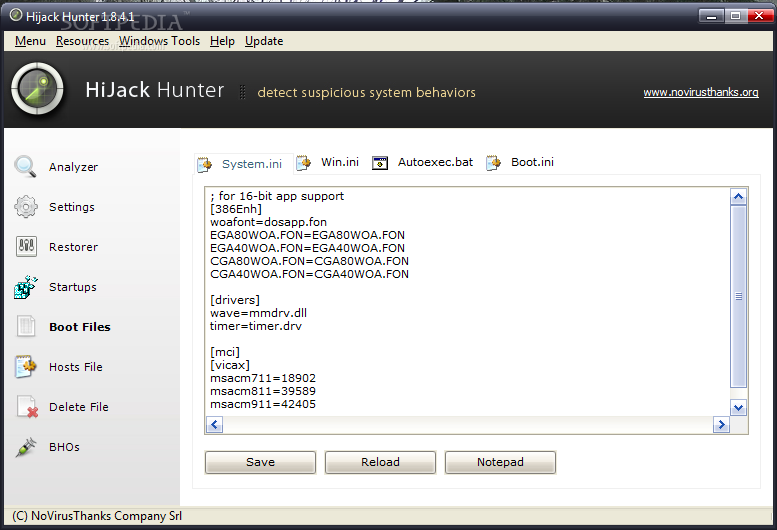
Task: Click the HiJack Hunter radar logo
Action: coord(38,89)
